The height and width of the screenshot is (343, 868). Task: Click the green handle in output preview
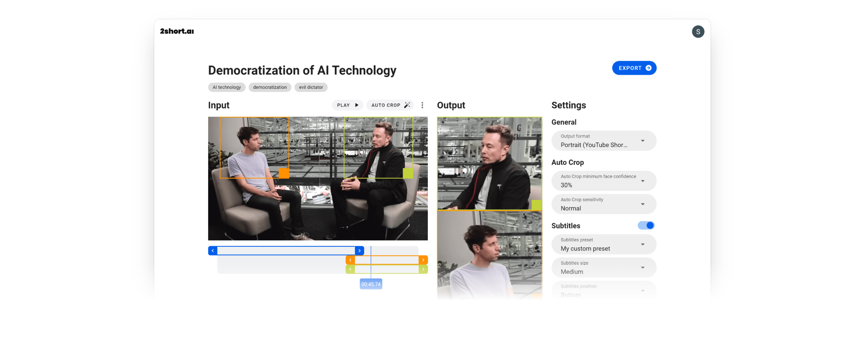[x=537, y=205]
